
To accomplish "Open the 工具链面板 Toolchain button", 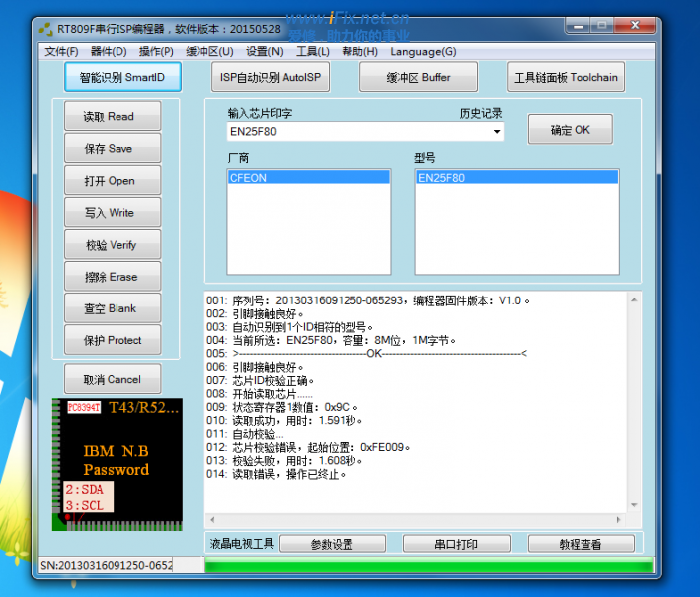I will pos(566,77).
